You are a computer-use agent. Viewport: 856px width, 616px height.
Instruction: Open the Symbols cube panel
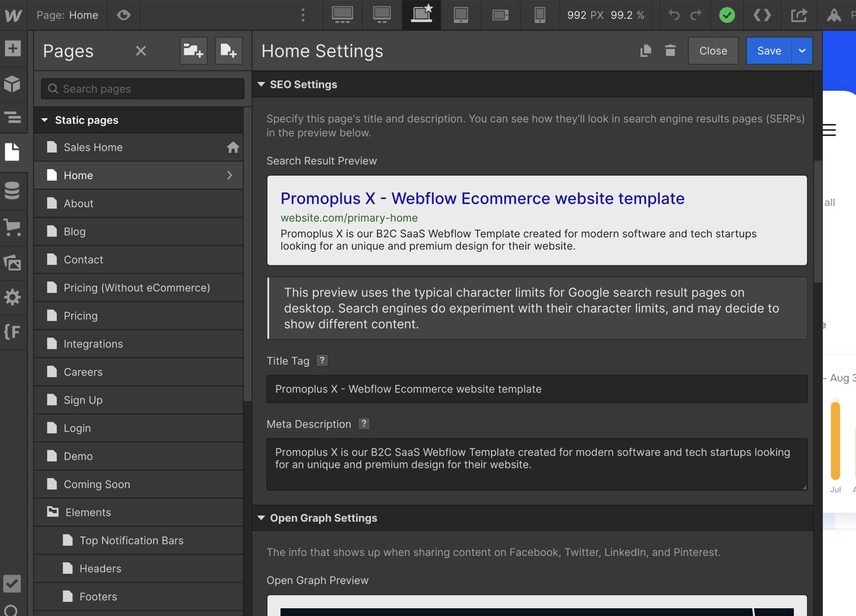13,84
